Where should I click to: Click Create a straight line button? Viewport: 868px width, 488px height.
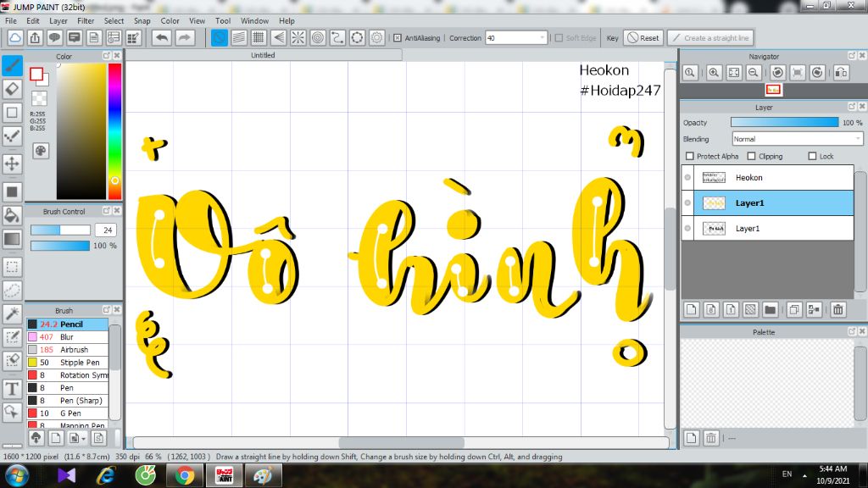pos(710,37)
